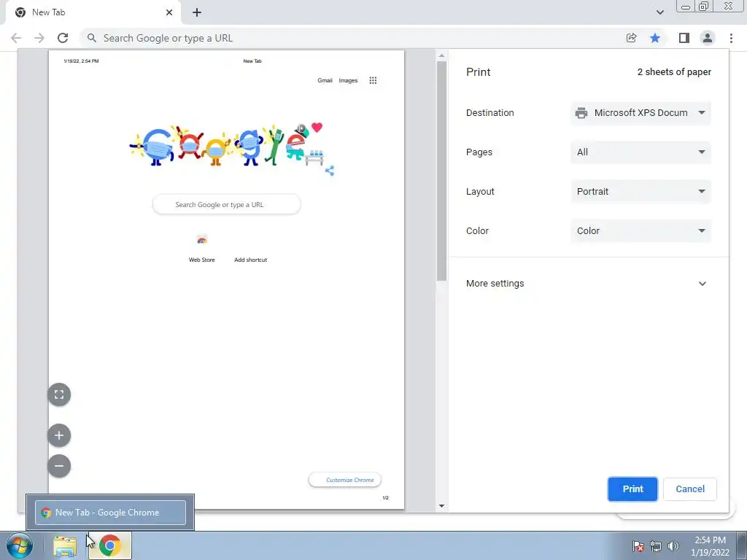The width and height of the screenshot is (747, 560).
Task: Click the Web Store shortcut icon
Action: pos(202,240)
